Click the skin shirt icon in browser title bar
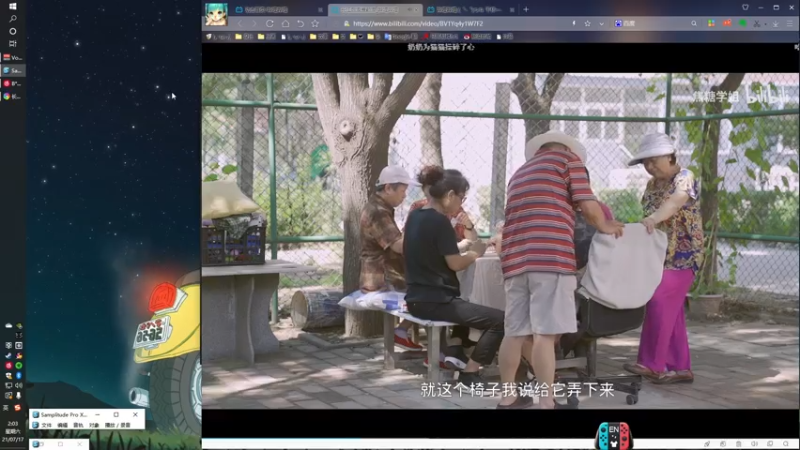The width and height of the screenshot is (800, 450). point(745,8)
